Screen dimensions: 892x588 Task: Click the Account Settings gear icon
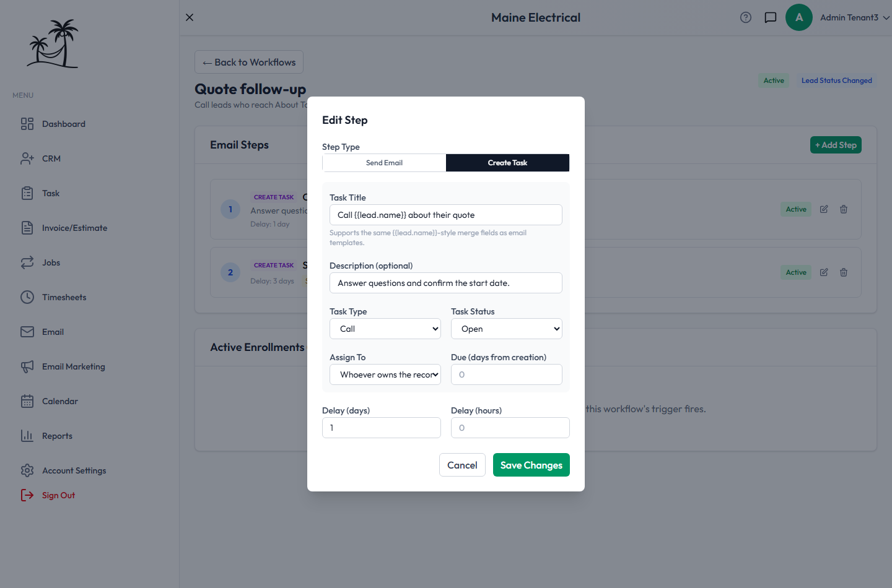coord(27,470)
